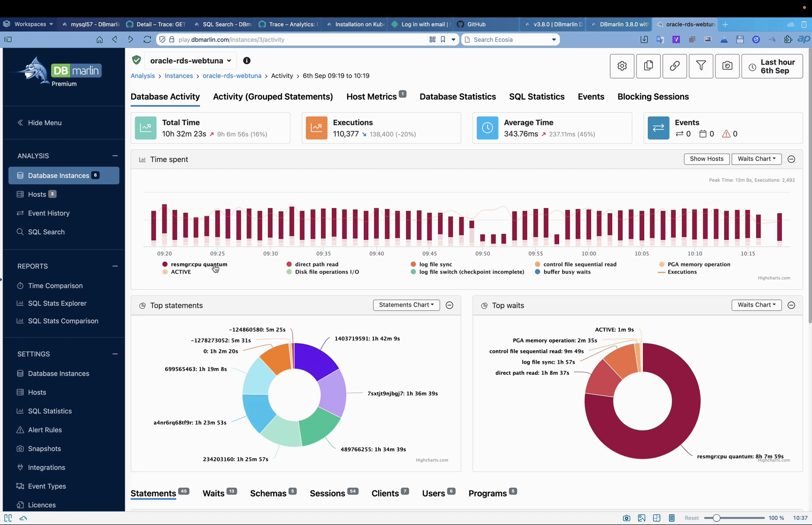Toggle direct path read legend series

click(312, 264)
